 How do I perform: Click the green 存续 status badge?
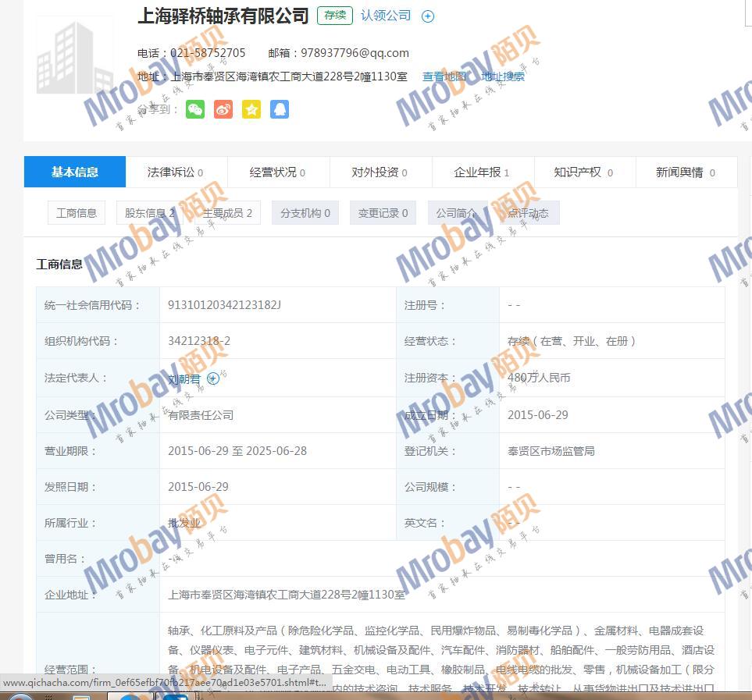point(335,16)
